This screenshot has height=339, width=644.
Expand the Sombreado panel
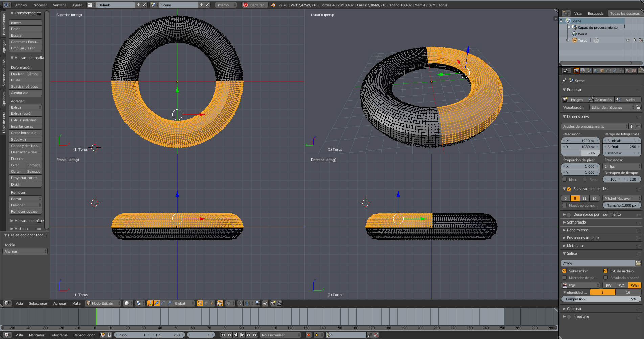tap(576, 222)
